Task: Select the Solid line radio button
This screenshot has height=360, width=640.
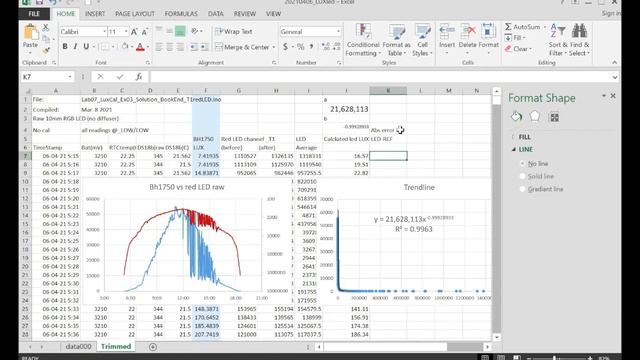Action: (522, 176)
